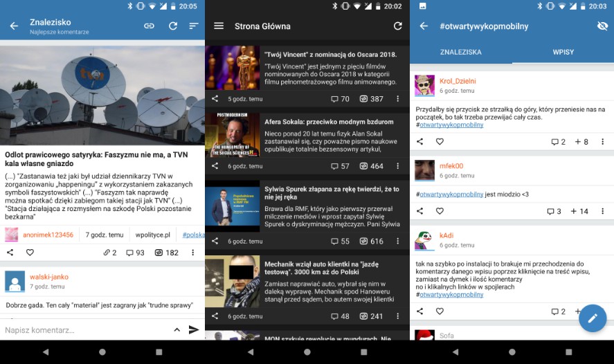Open more options on Krol_Dzielni's post

[603, 142]
